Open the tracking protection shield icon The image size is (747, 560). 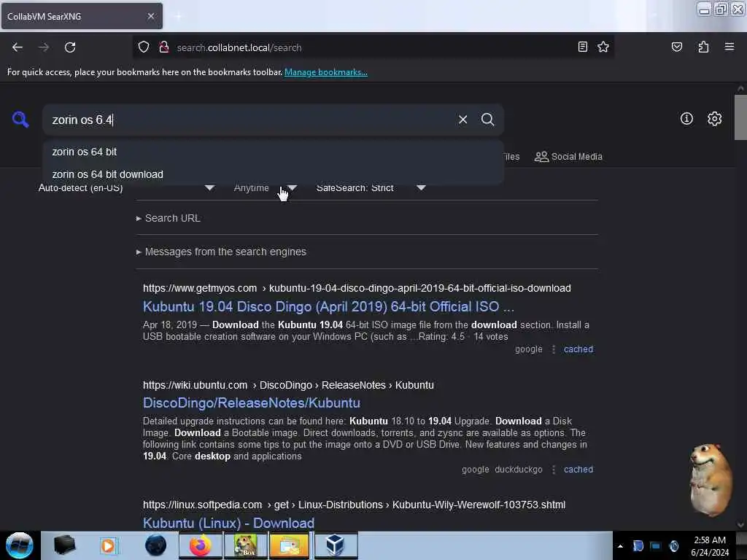(x=144, y=47)
